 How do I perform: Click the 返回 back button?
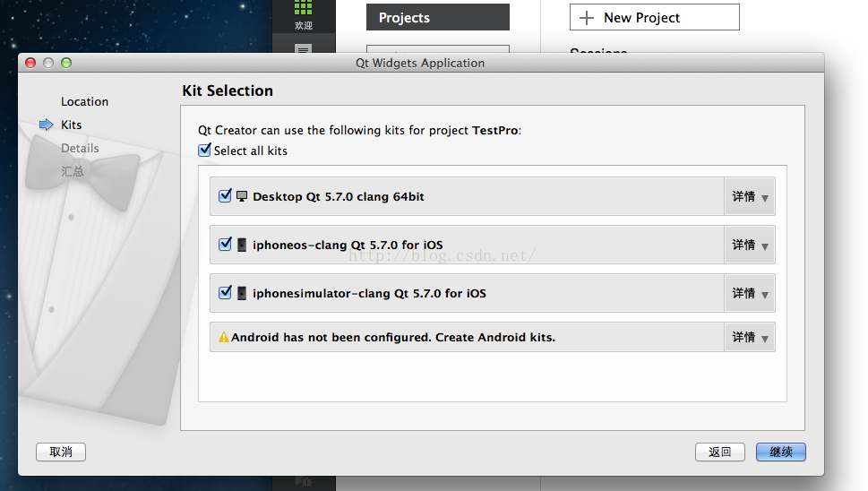719,452
